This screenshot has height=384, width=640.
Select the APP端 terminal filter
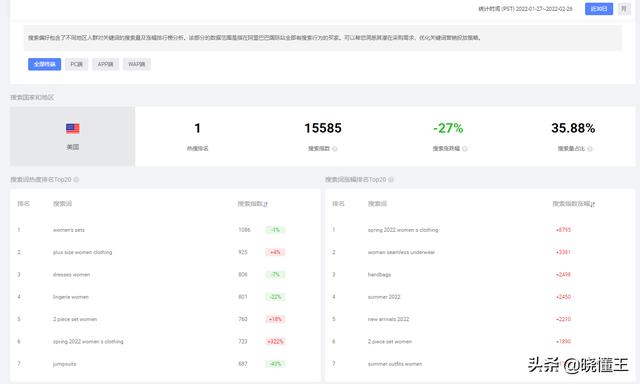(x=105, y=64)
